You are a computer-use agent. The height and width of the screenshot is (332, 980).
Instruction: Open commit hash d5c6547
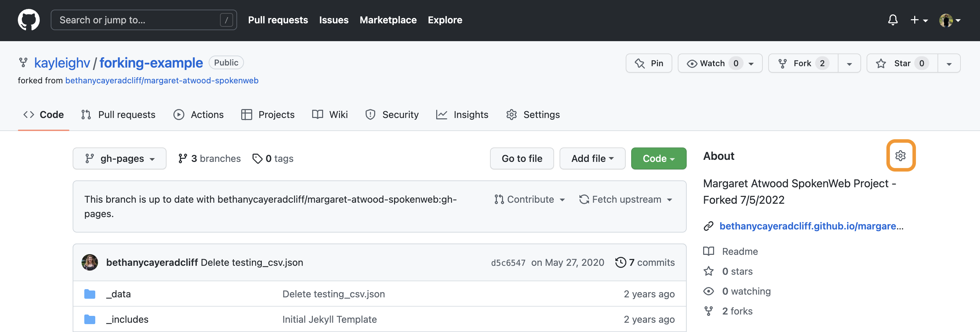tap(508, 263)
